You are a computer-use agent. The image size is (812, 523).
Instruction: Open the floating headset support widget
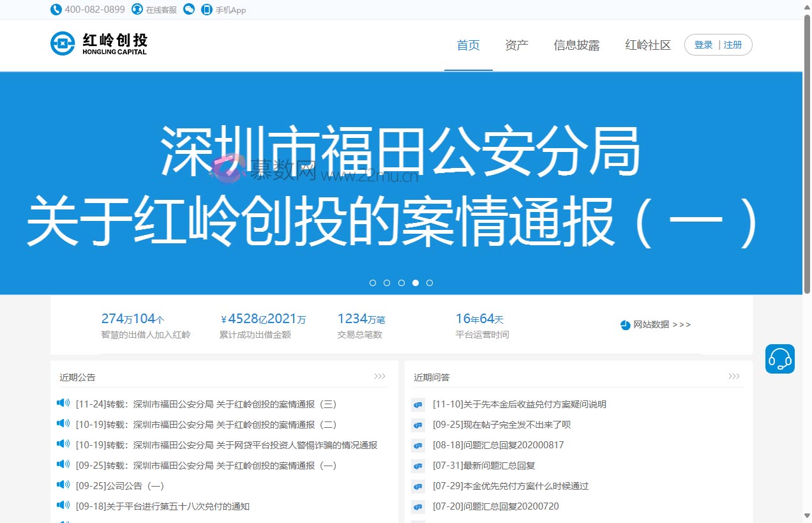779,359
